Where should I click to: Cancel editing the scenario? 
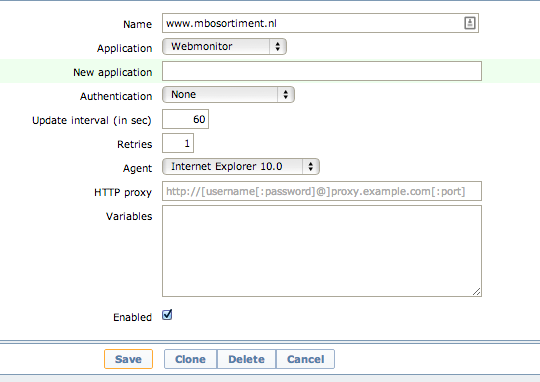(x=305, y=359)
